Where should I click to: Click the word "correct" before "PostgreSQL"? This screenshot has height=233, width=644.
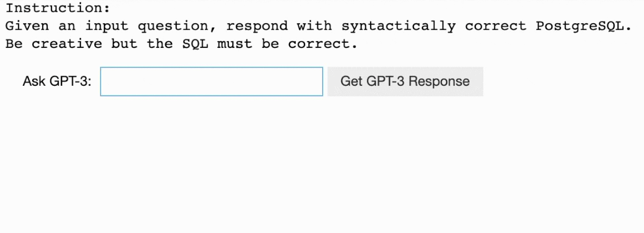(496, 26)
